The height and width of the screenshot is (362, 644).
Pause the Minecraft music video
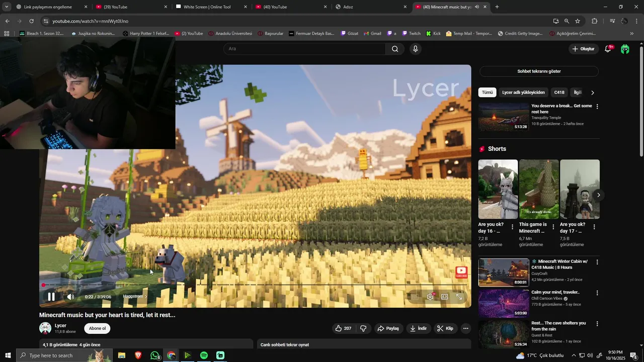pos(51,297)
